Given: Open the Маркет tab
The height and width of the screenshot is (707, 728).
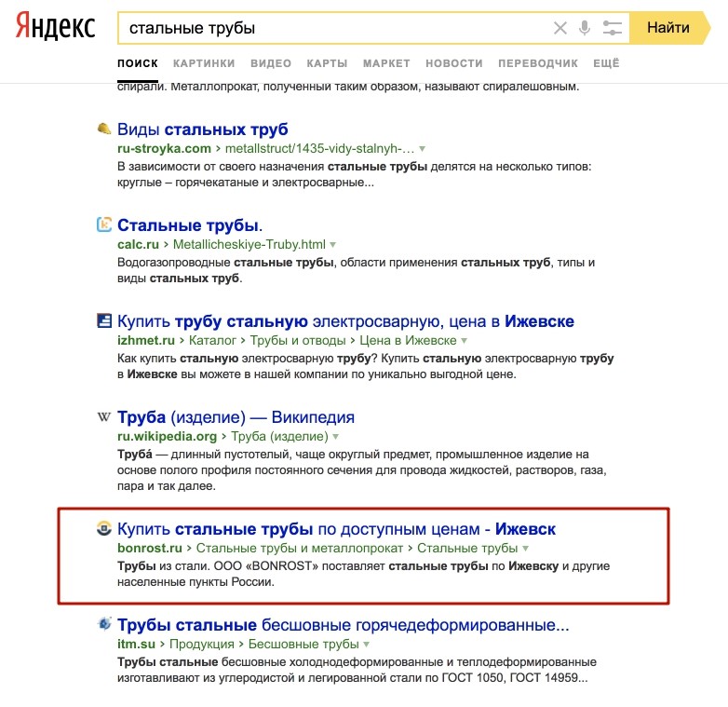Looking at the screenshot, I should [x=386, y=63].
